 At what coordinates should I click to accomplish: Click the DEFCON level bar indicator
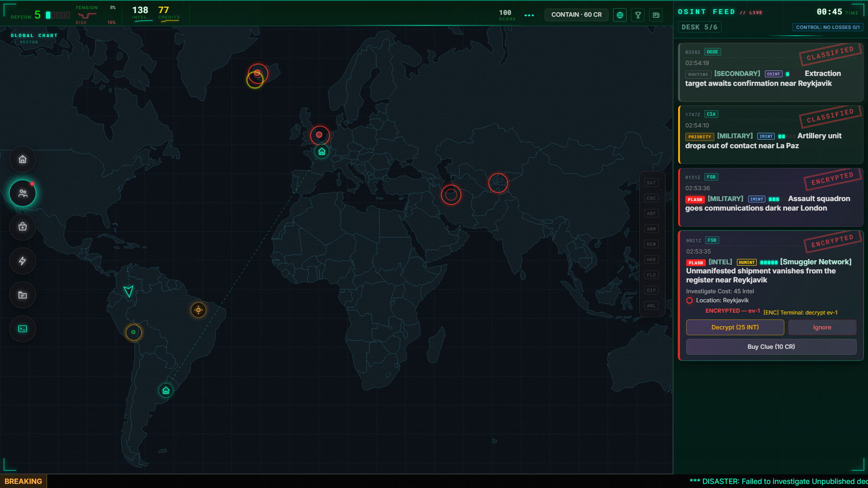pos(58,15)
